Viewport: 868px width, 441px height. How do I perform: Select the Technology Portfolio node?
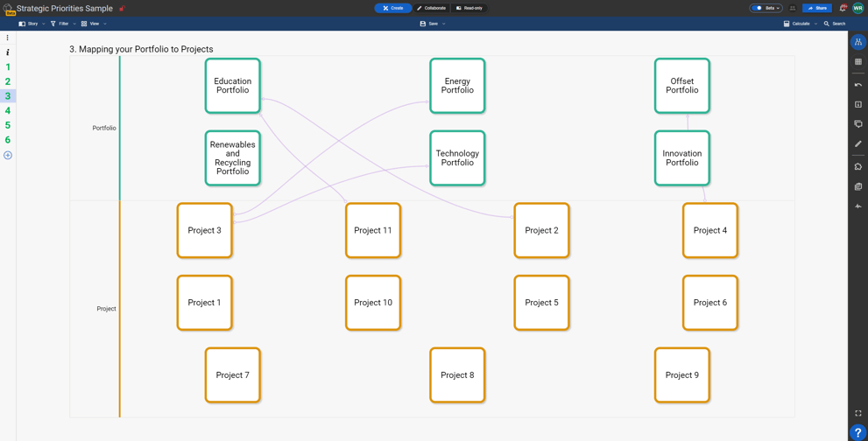coord(457,158)
